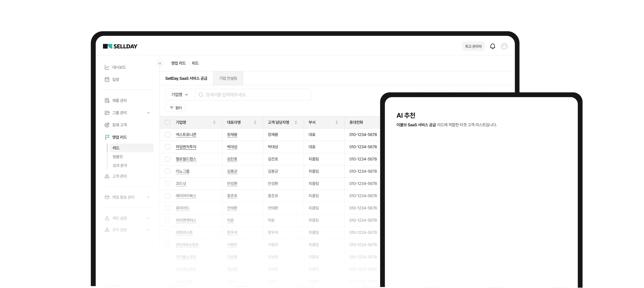Open the user profile avatar
The width and height of the screenshot is (644, 288).
pos(504,46)
